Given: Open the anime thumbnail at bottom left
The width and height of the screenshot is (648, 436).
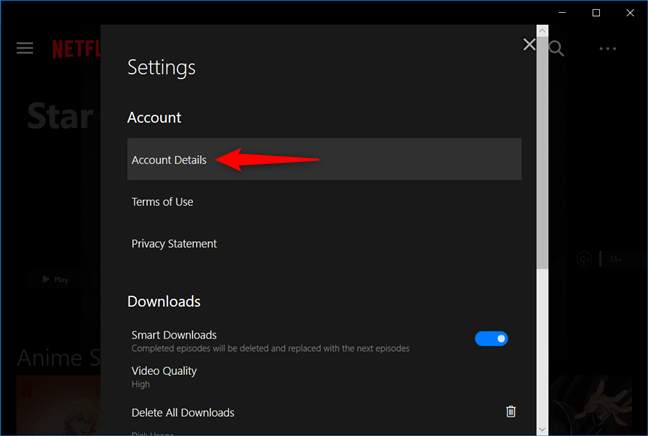Looking at the screenshot, I should coord(58,405).
